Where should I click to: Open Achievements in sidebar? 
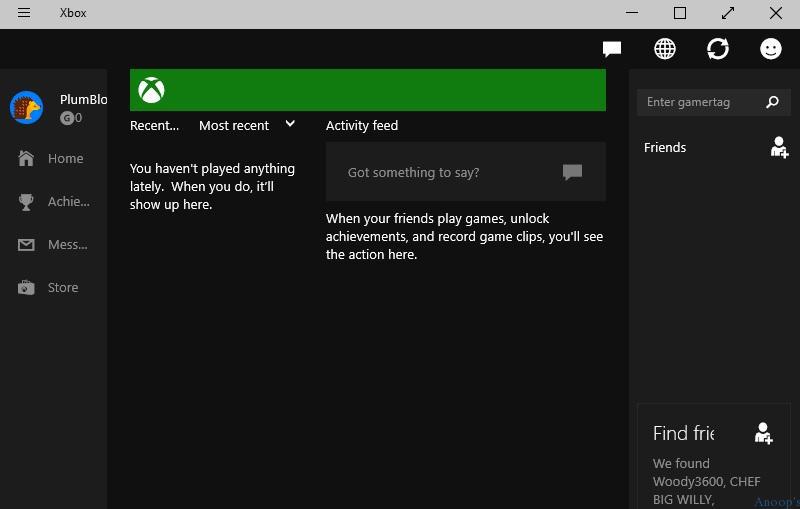click(54, 202)
